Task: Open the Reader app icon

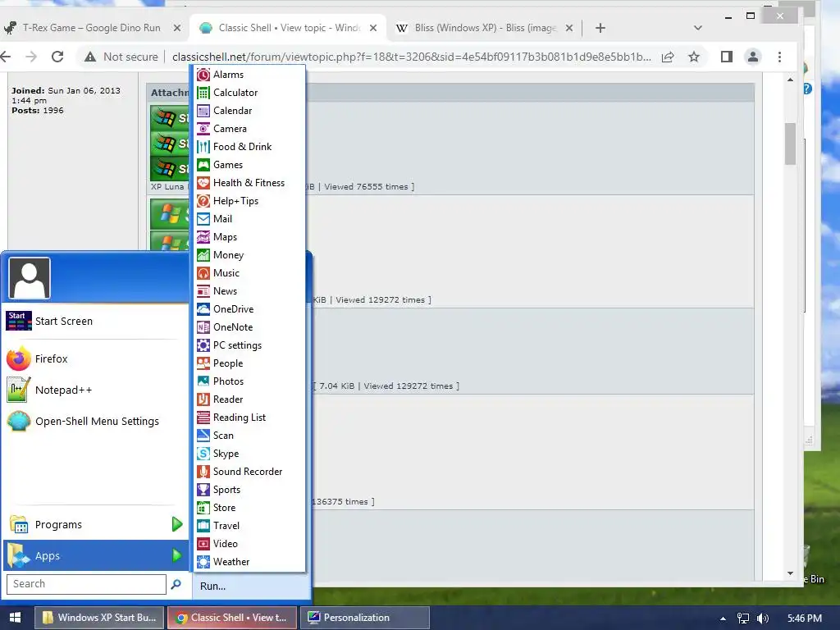Action: [x=203, y=399]
